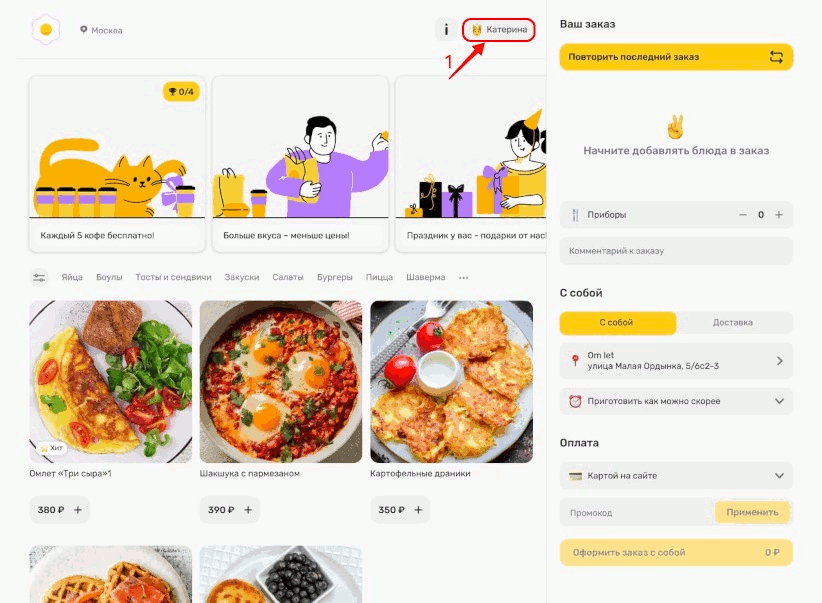Image resolution: width=822 pixels, height=603 pixels.
Task: Switch to Доставка delivery option
Action: pyautogui.click(x=733, y=322)
